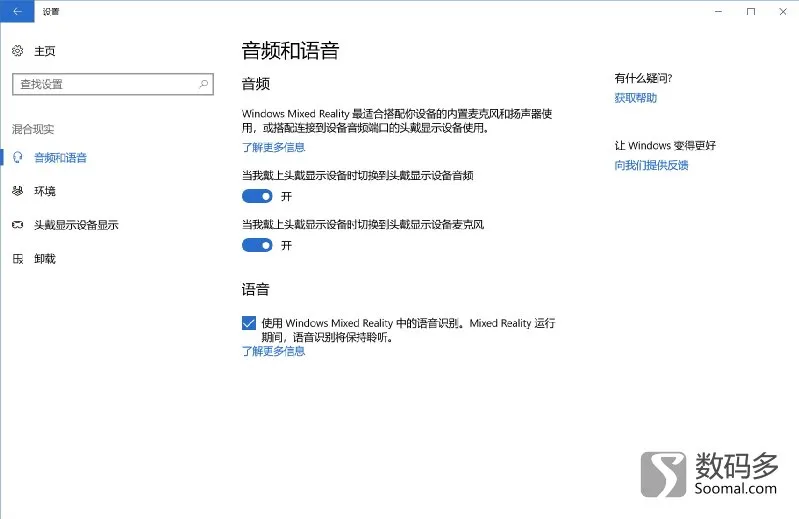
Task: Go to 头戴显示设备显示 page
Action: (76, 225)
